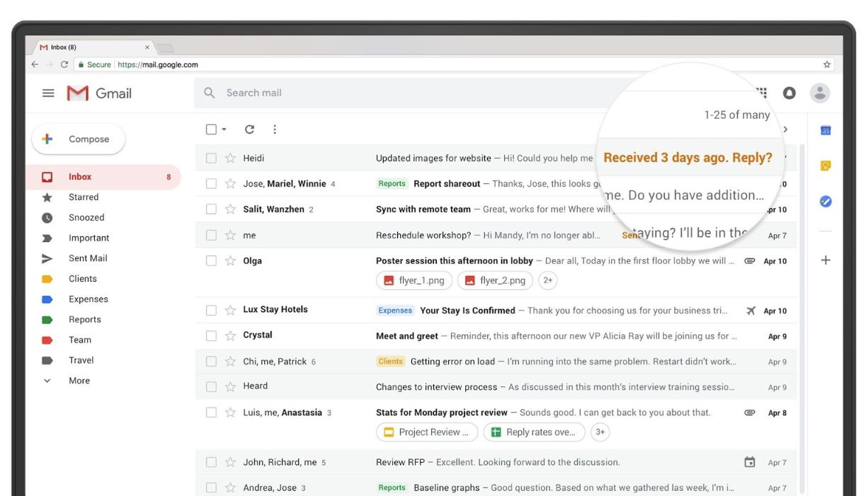Viewport: 868px width, 496px height.
Task: Star the email from Heidi
Action: click(230, 158)
